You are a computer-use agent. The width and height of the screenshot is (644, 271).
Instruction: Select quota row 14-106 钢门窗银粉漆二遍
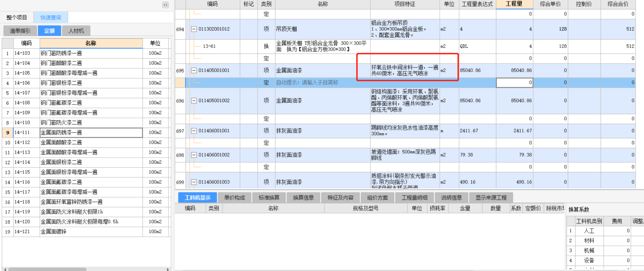pyautogui.click(x=86, y=83)
